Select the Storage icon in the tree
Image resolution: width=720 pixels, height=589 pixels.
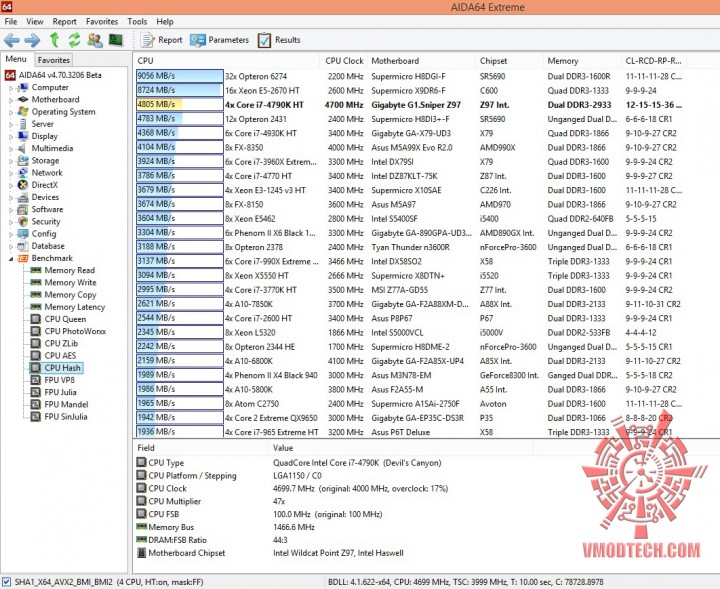[x=23, y=160]
